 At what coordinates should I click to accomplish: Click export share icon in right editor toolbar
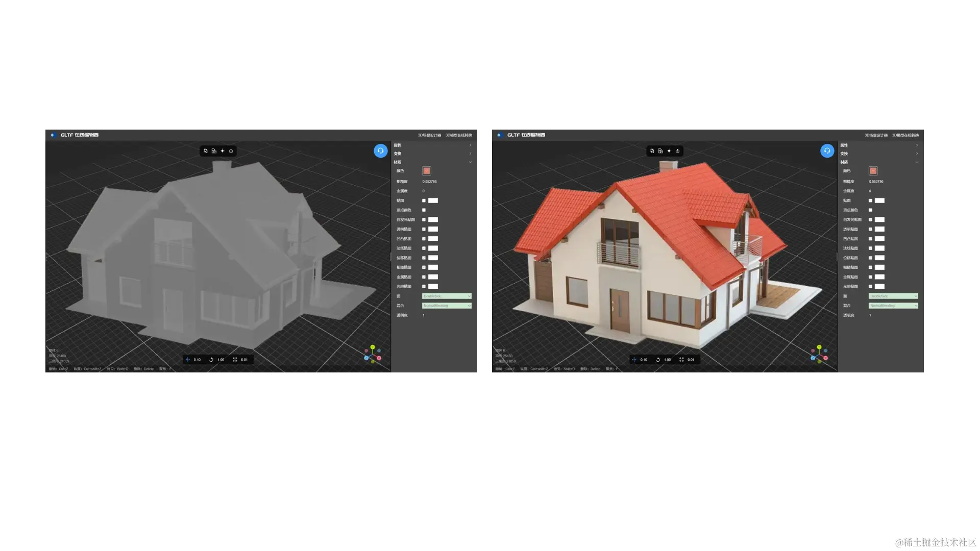pyautogui.click(x=677, y=151)
